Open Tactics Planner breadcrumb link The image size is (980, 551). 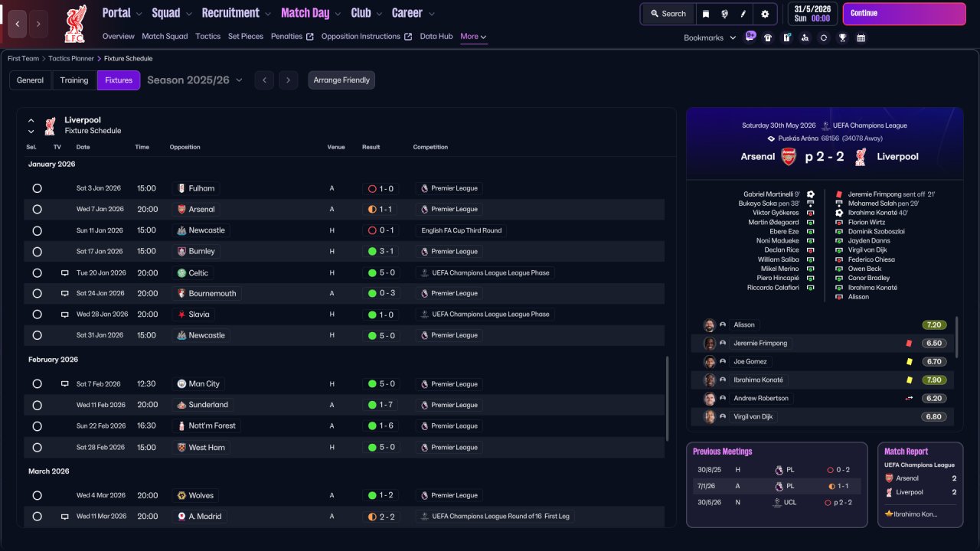tap(71, 58)
